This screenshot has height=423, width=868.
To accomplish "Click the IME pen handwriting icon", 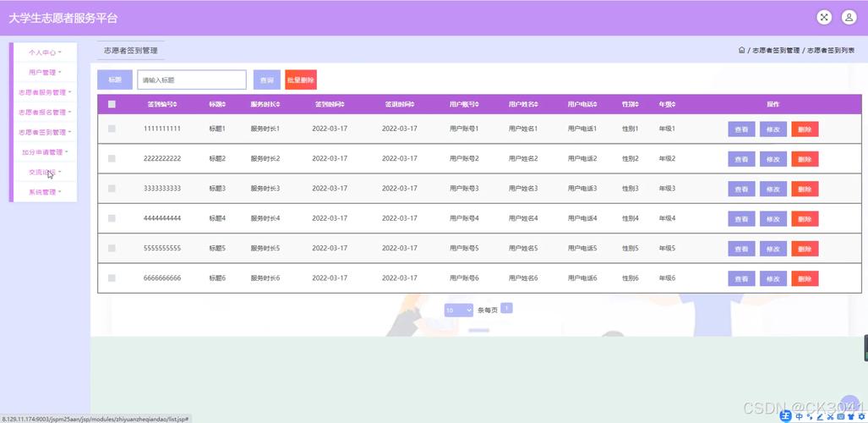I will point(820,416).
